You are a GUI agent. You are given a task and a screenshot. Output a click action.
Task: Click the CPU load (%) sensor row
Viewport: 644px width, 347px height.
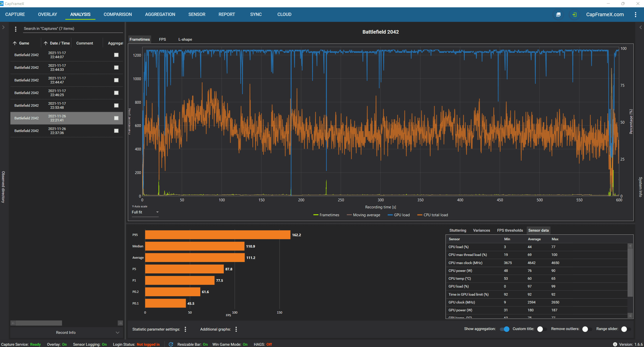coord(536,247)
